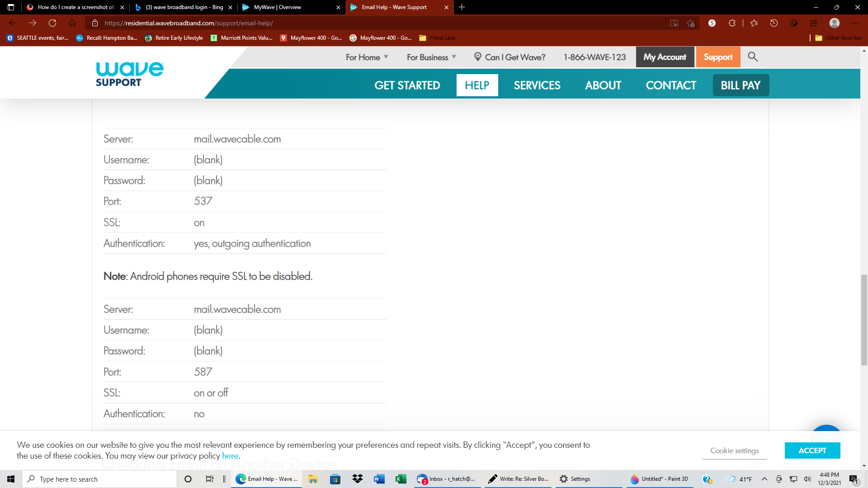This screenshot has width=868, height=488.
Task: Click the site search magnifier icon
Action: (x=752, y=57)
